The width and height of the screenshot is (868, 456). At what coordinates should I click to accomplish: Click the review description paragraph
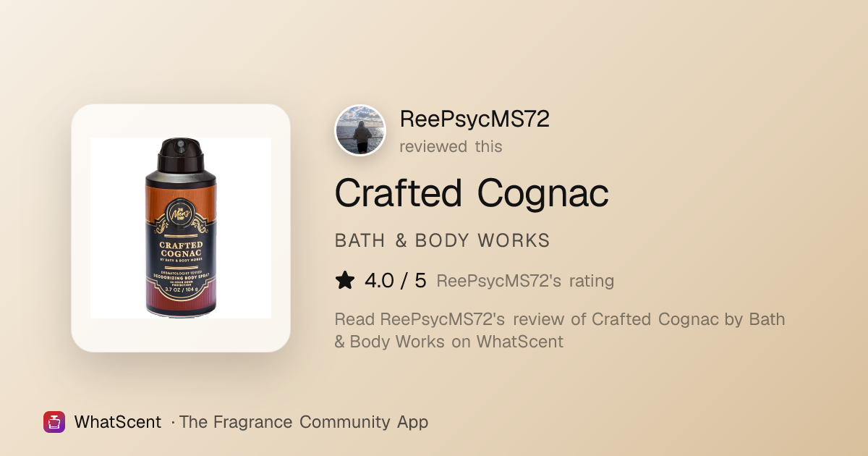point(560,330)
